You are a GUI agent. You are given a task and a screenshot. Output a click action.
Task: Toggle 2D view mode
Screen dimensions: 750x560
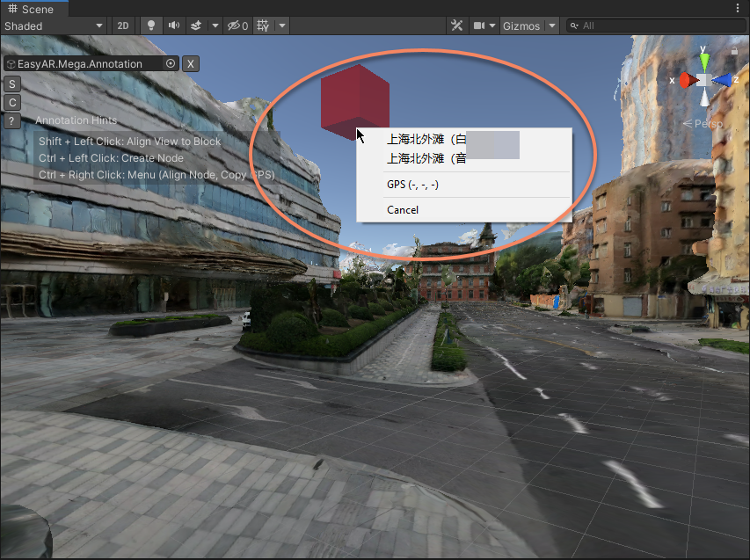123,25
